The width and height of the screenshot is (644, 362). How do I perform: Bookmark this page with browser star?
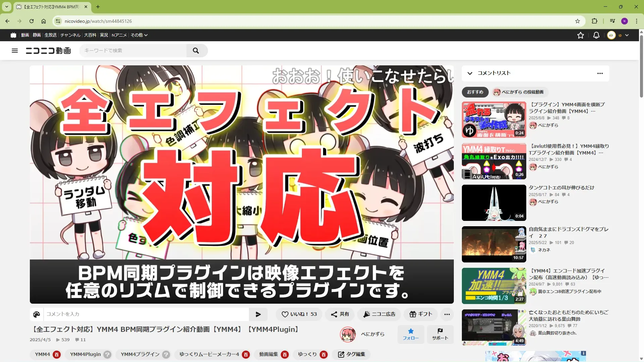[577, 21]
